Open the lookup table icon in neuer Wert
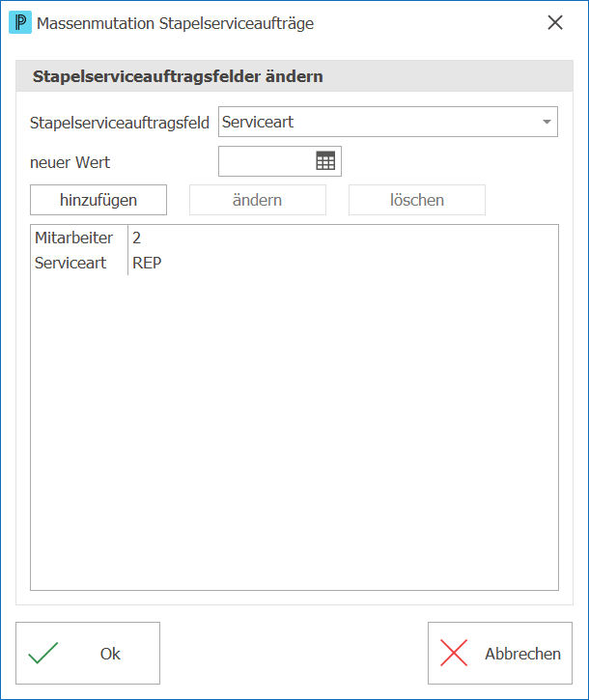 click(x=325, y=160)
